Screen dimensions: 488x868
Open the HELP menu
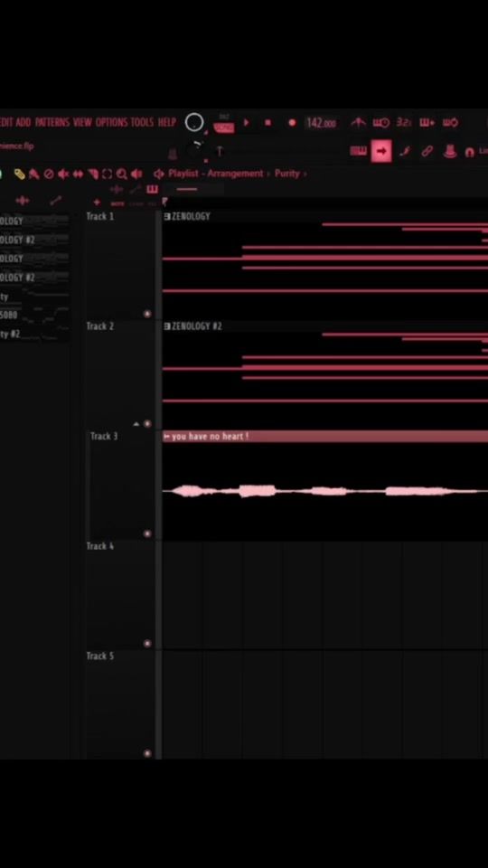[x=166, y=122]
